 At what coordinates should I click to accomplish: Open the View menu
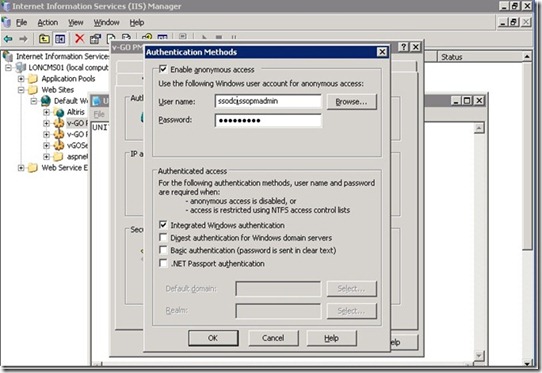tap(75, 22)
